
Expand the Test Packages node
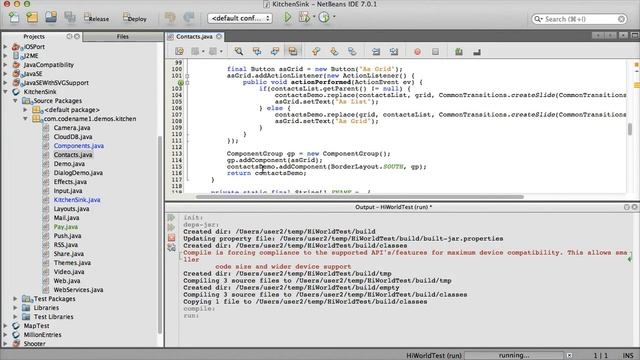(15, 299)
